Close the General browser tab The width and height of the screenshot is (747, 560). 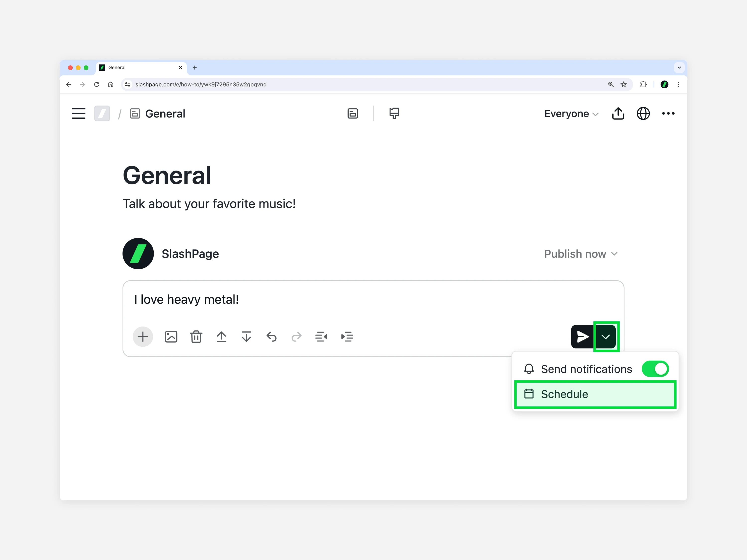coord(180,67)
